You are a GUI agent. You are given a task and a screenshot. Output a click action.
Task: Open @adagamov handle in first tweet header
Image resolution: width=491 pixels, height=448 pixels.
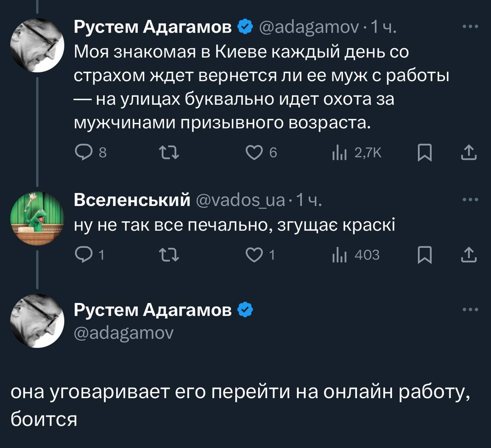pyautogui.click(x=309, y=28)
